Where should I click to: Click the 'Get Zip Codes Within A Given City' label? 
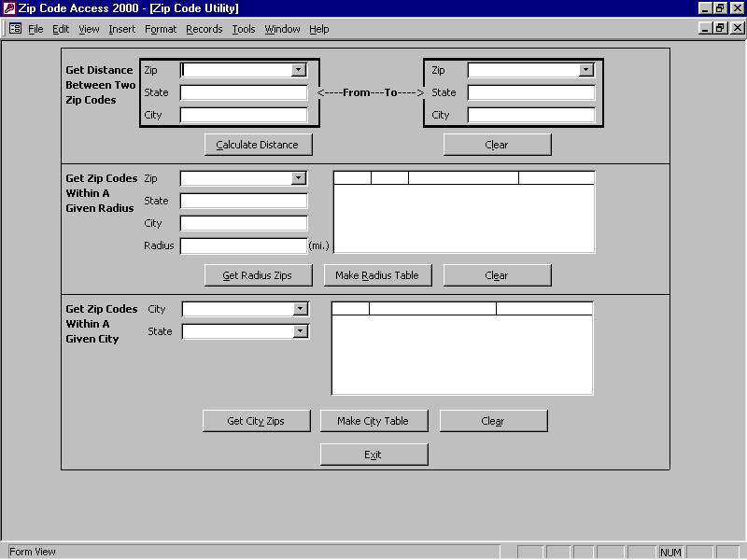[x=102, y=324]
